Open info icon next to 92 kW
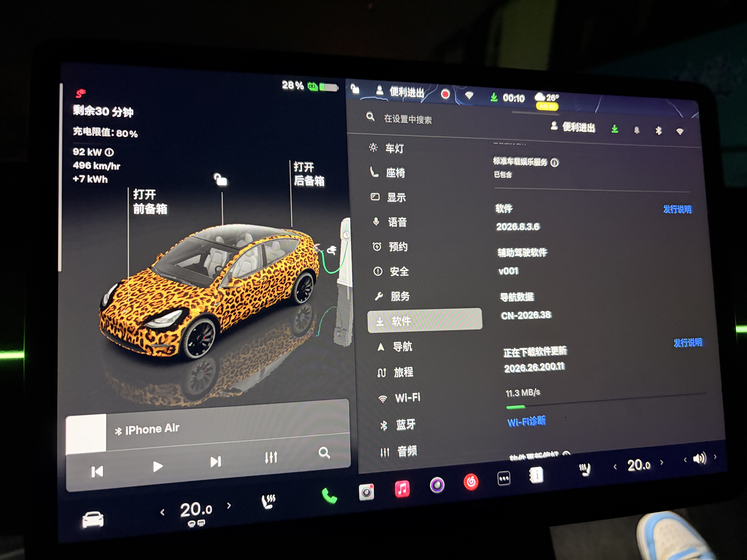The width and height of the screenshot is (747, 560). 109,153
